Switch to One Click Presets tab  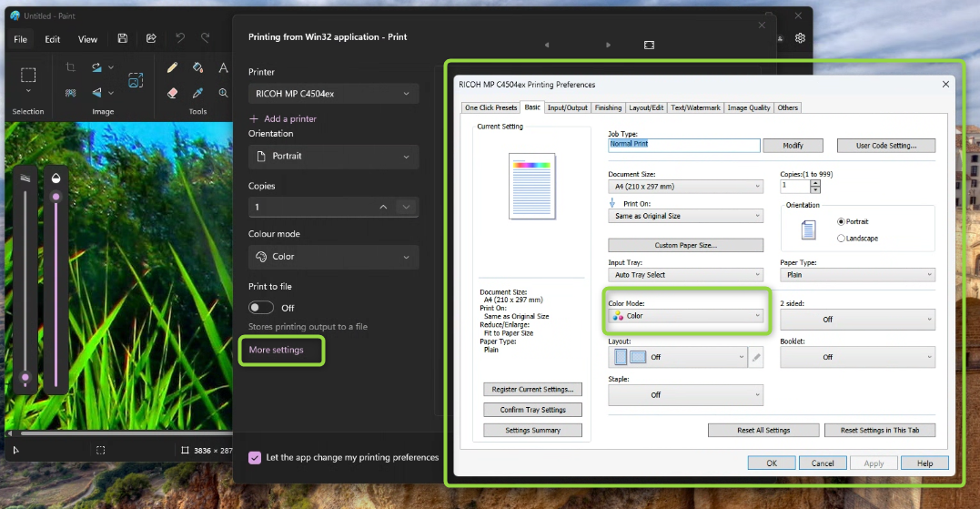tap(490, 107)
